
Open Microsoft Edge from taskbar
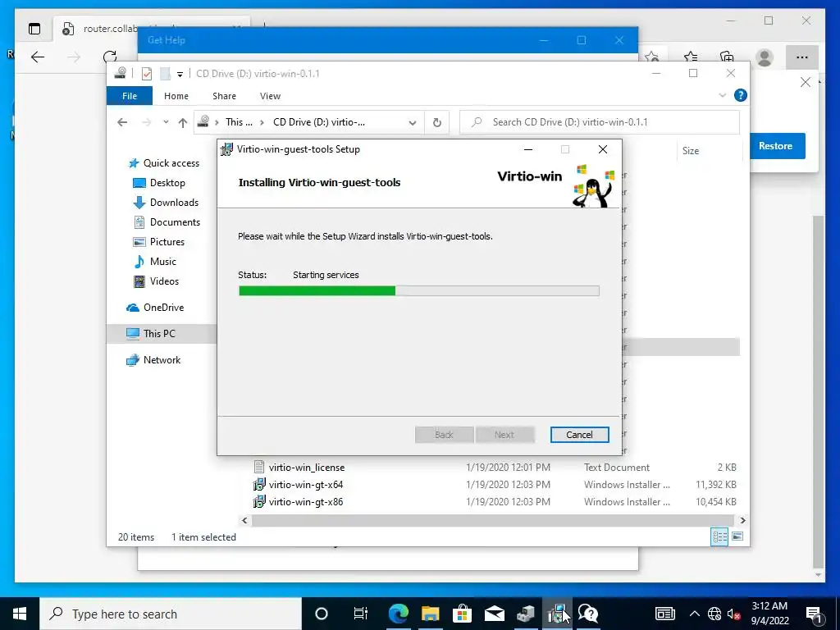point(398,614)
